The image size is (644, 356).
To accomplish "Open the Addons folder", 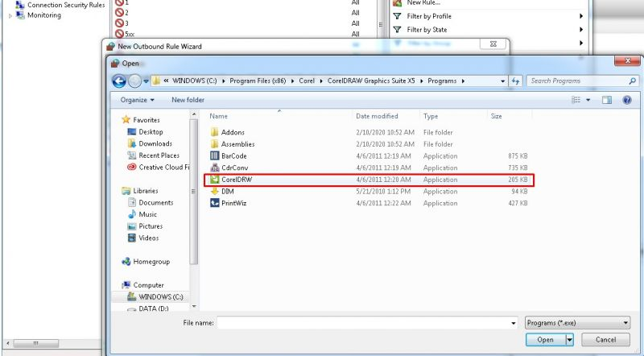I will pyautogui.click(x=233, y=132).
